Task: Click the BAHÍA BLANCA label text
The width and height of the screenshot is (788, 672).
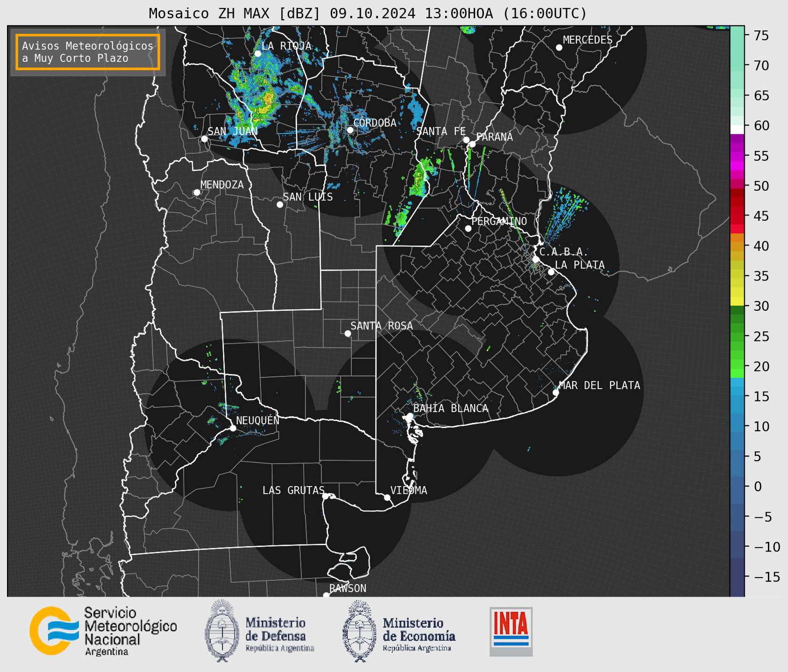Action: [x=451, y=408]
